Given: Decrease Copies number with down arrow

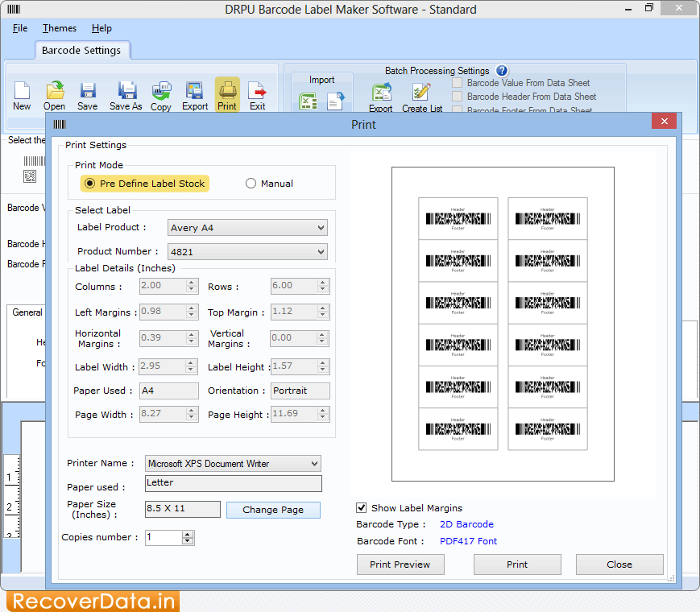Looking at the screenshot, I should pos(188,541).
